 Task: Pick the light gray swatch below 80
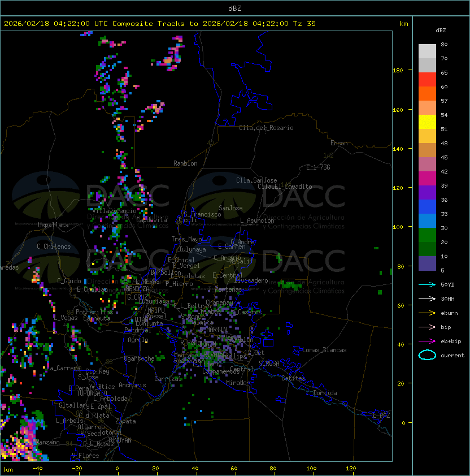[427, 51]
